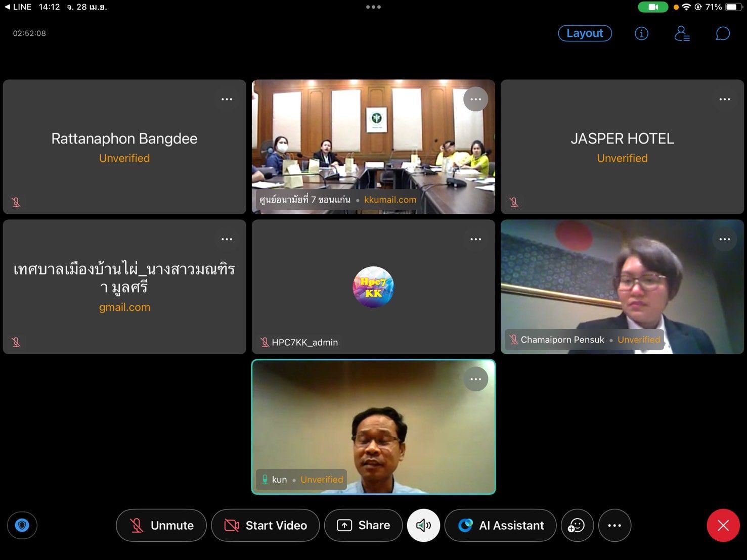Share your screen content

(x=364, y=526)
